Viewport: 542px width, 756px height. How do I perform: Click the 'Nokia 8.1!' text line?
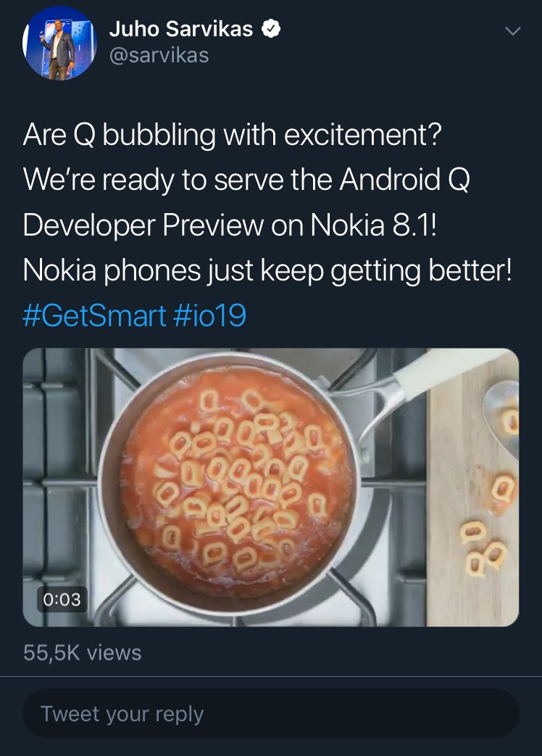click(x=373, y=225)
